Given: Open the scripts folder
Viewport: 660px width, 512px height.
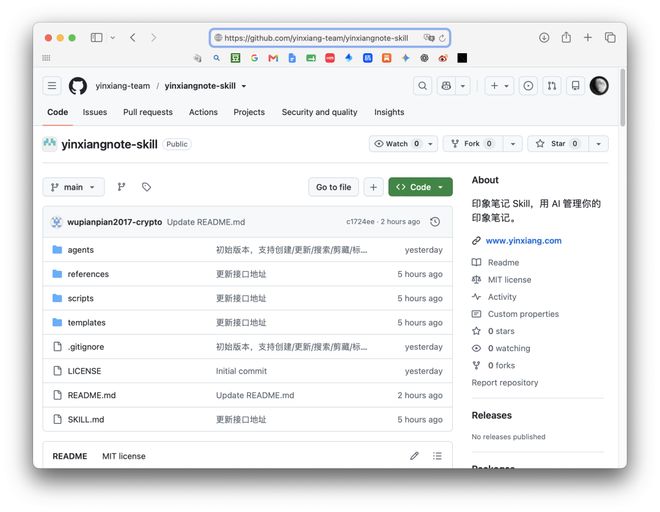Looking at the screenshot, I should [80, 298].
